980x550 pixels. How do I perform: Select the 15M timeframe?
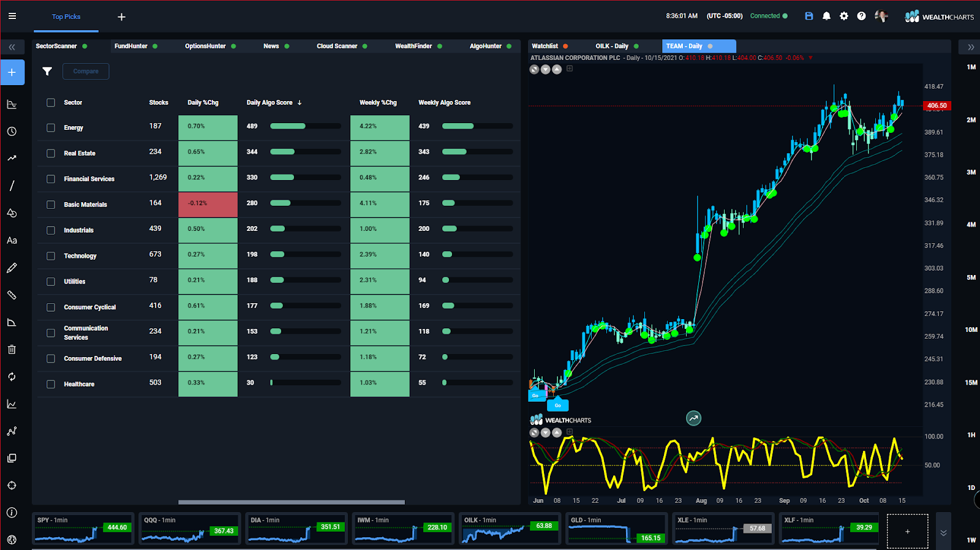tap(971, 383)
